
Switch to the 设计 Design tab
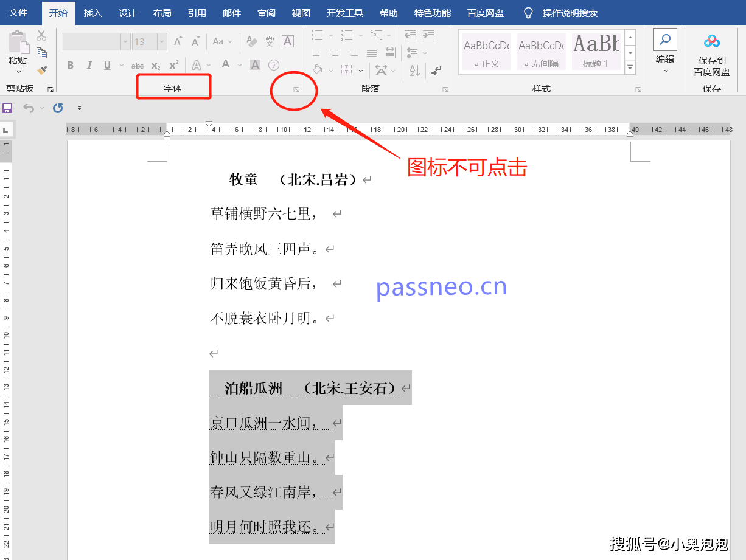click(128, 13)
